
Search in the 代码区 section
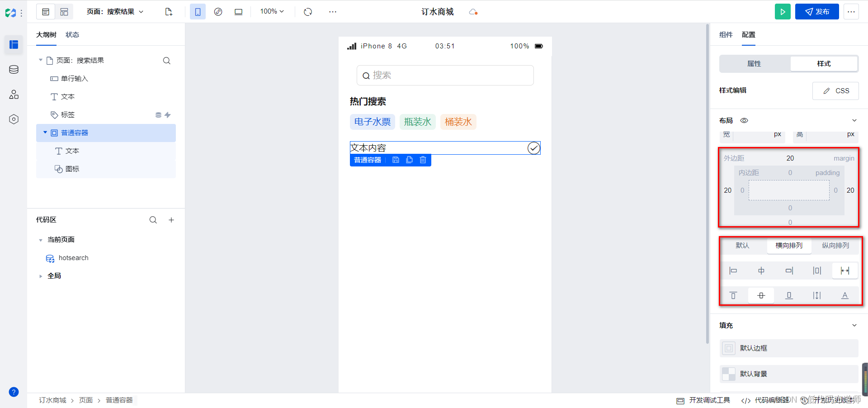click(153, 220)
